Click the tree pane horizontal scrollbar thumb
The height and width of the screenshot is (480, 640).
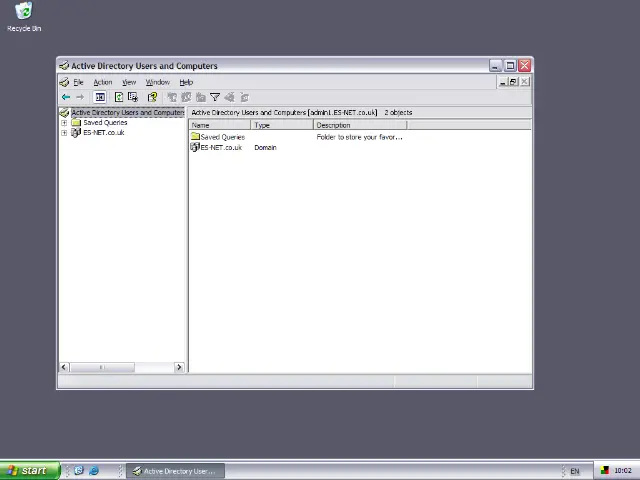(102, 367)
